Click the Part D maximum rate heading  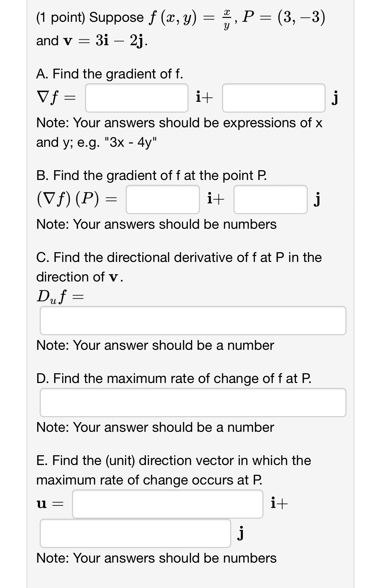coord(174,378)
